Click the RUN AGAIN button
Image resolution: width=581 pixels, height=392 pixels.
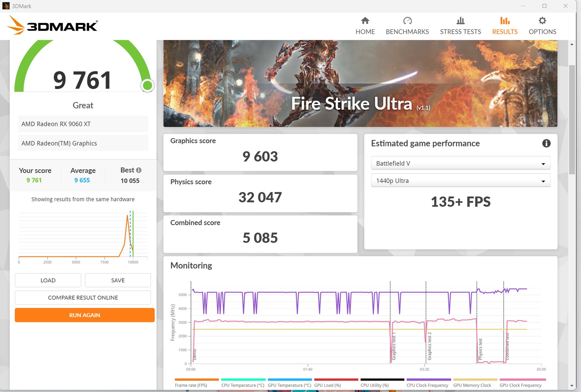85,315
